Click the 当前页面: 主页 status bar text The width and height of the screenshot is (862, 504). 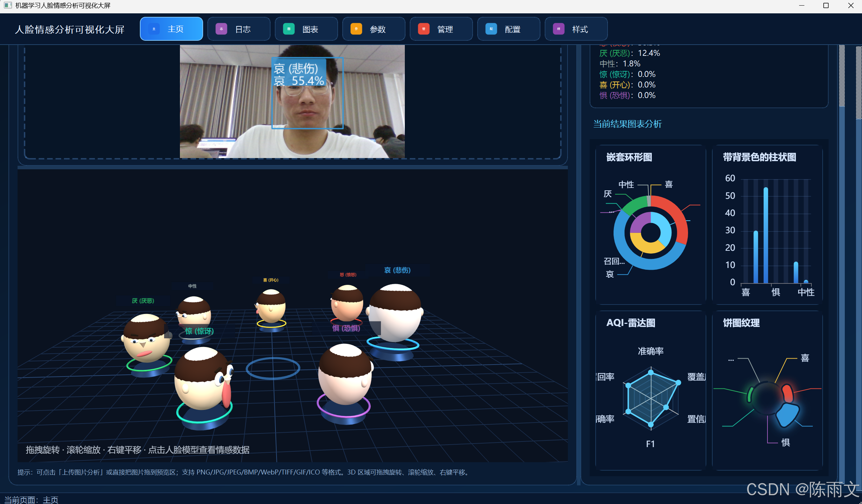tap(31, 499)
